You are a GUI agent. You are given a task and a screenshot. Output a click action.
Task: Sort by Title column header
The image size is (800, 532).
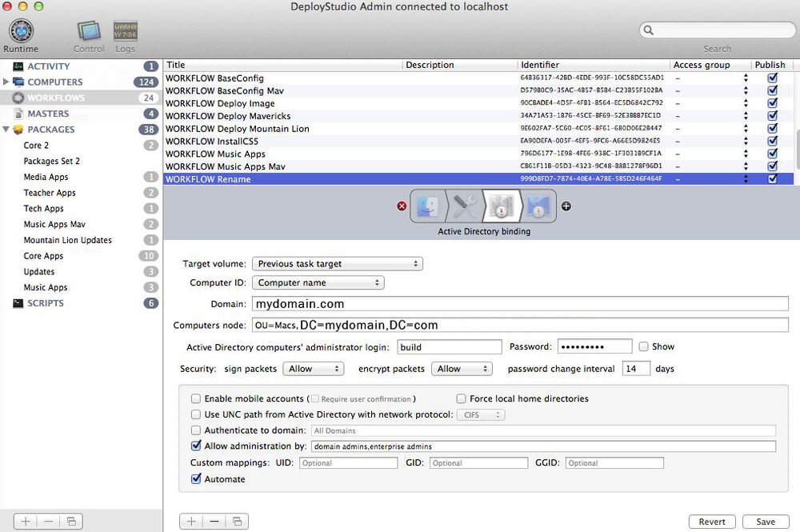point(283,66)
